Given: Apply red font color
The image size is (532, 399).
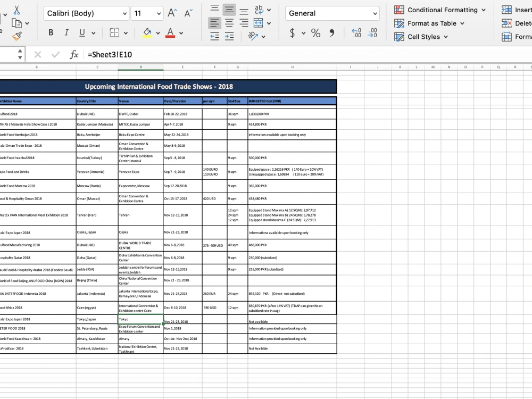Looking at the screenshot, I should click(170, 32).
